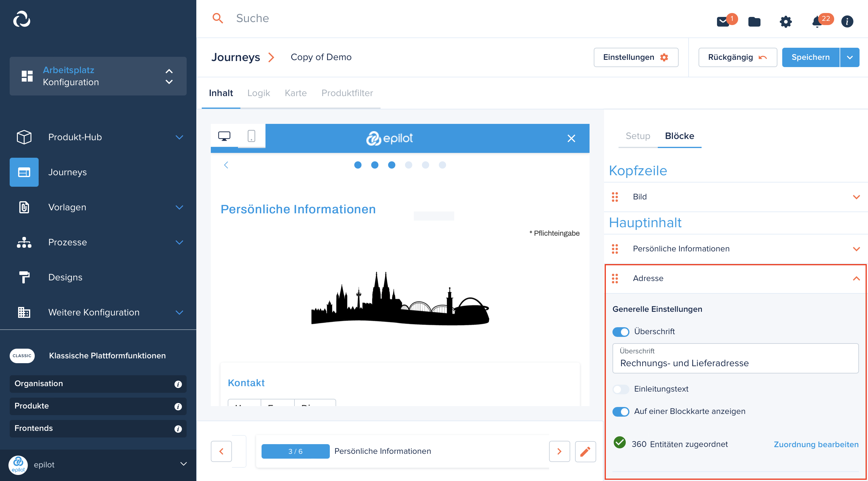Click the fourth step progress dot

tap(408, 165)
